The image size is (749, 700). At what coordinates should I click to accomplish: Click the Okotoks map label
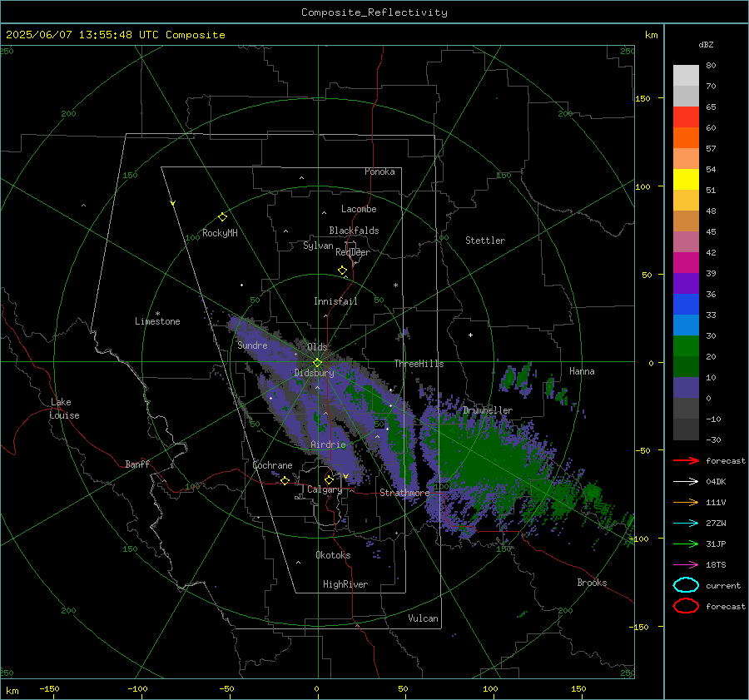click(x=333, y=555)
